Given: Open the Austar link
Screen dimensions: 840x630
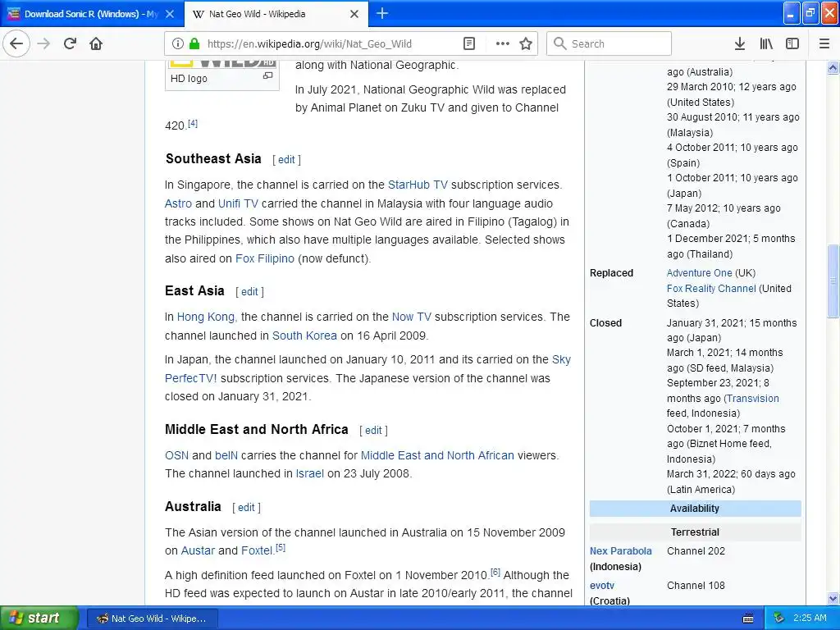Looking at the screenshot, I should pos(198,550).
